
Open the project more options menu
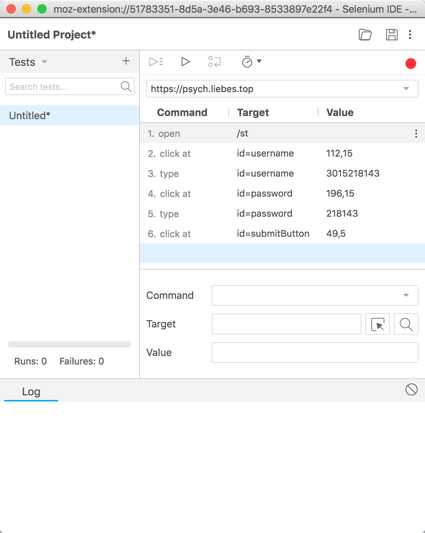point(410,35)
